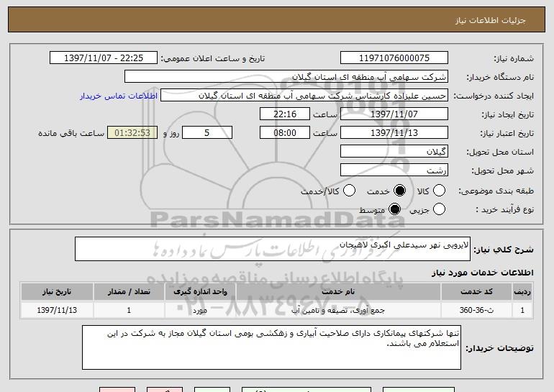Click the توضیحات خریدار text area
This screenshot has width=554, height=392.
[x=272, y=347]
